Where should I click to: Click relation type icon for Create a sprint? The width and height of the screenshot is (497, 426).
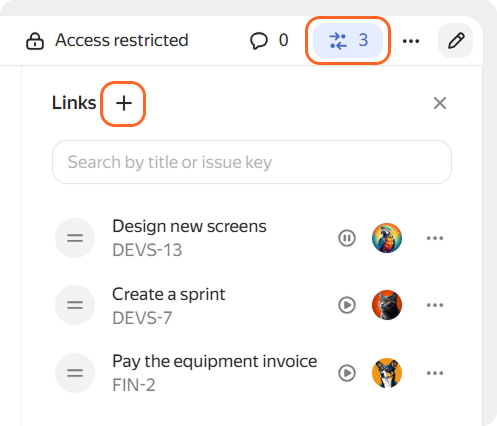tap(75, 305)
